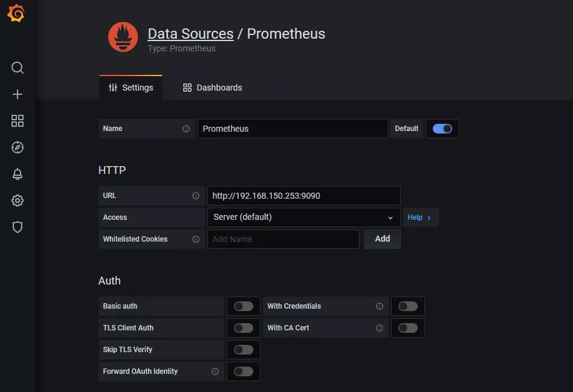Click the Access label
Viewport: 573px width, 392px height.
point(115,217)
